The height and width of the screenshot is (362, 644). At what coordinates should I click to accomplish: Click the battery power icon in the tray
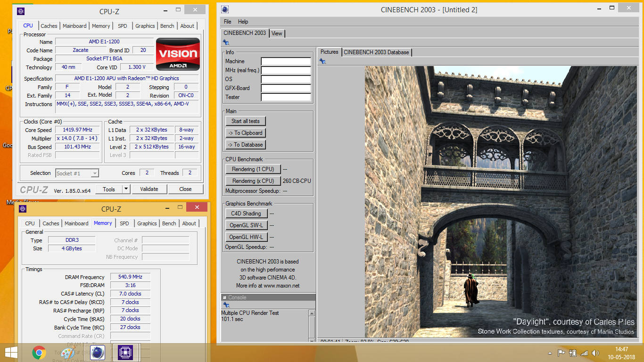coord(573,353)
